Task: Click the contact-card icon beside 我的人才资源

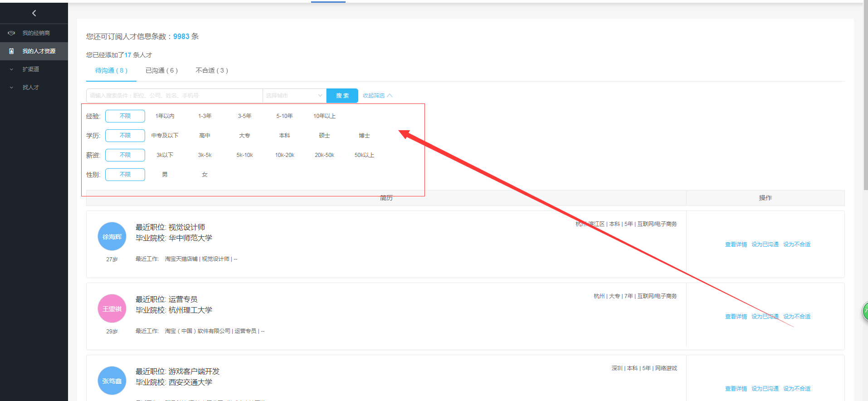Action: pos(12,51)
